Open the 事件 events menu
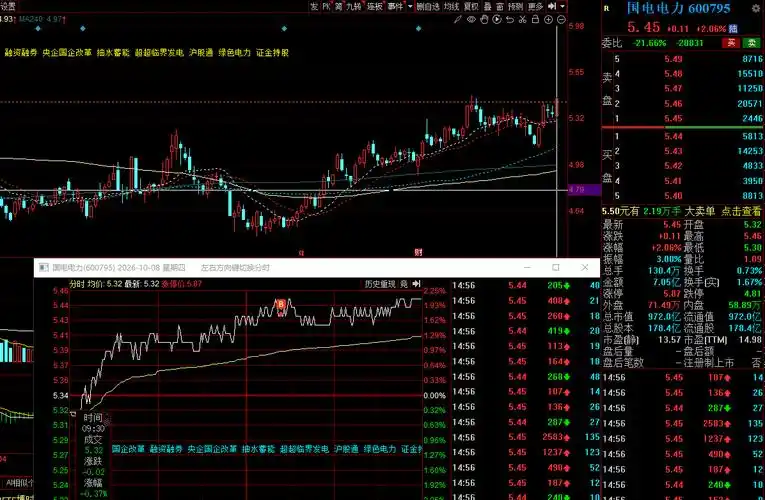The width and height of the screenshot is (765, 500). tap(395, 6)
